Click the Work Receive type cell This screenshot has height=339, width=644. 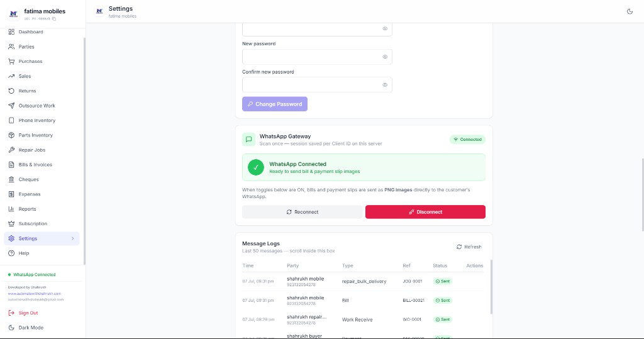(x=357, y=320)
